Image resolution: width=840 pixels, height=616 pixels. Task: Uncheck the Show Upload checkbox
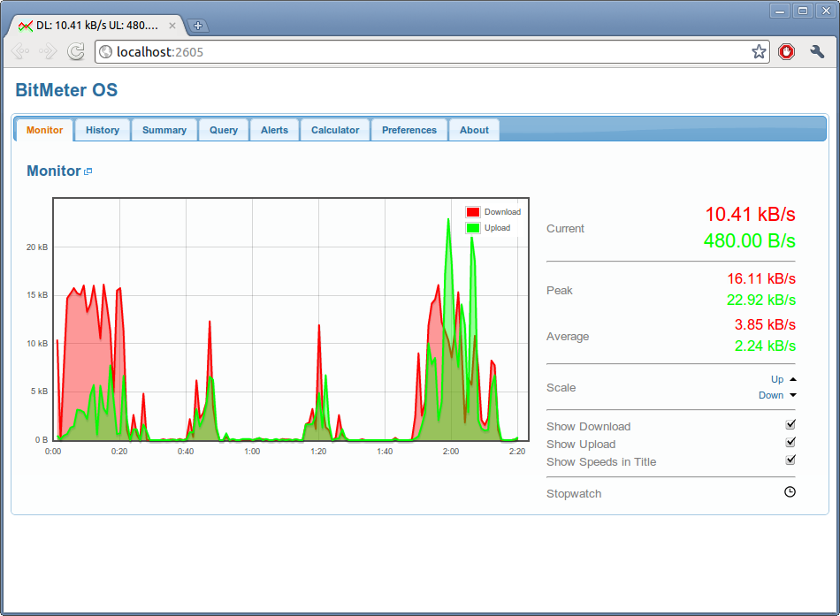click(790, 443)
